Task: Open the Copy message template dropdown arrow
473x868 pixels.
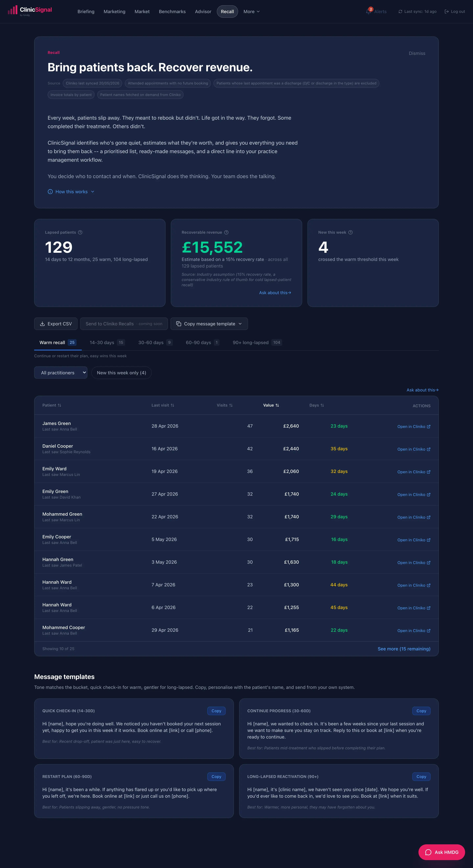Action: tap(240, 324)
